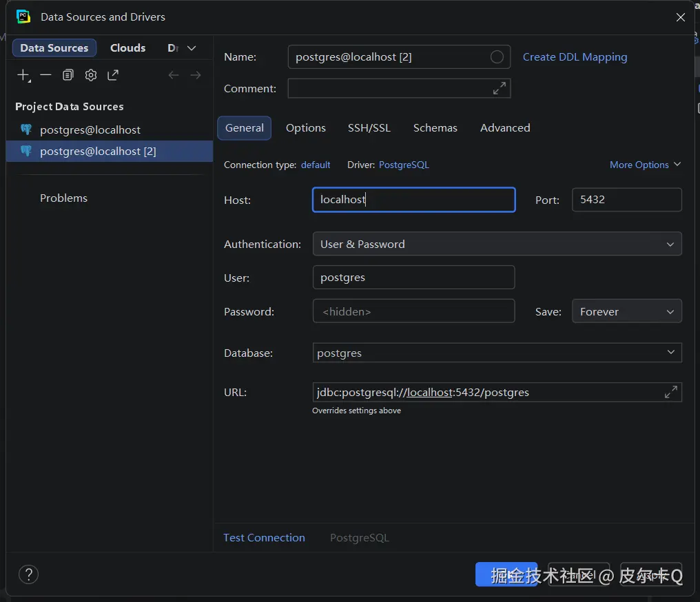Expand More Options menu
Image resolution: width=700 pixels, height=602 pixels.
[645, 165]
